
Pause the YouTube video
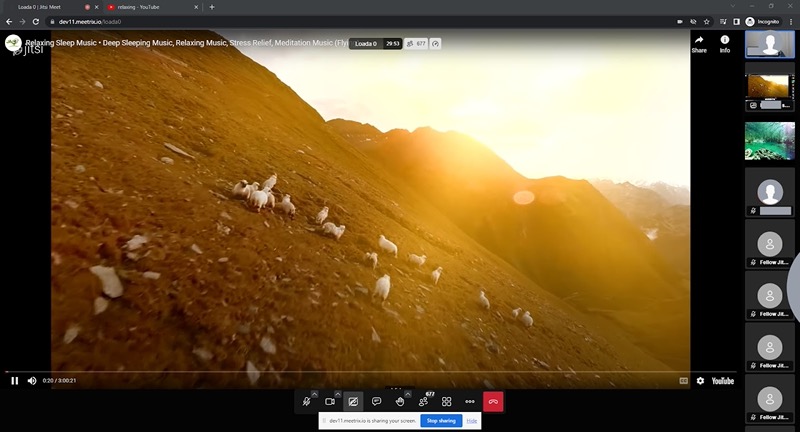coord(15,380)
